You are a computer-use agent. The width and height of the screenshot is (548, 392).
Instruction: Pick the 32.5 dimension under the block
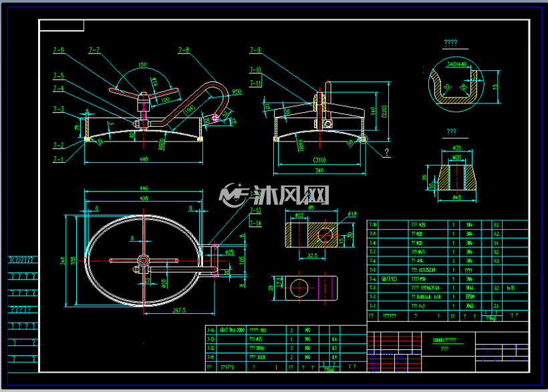(312, 255)
